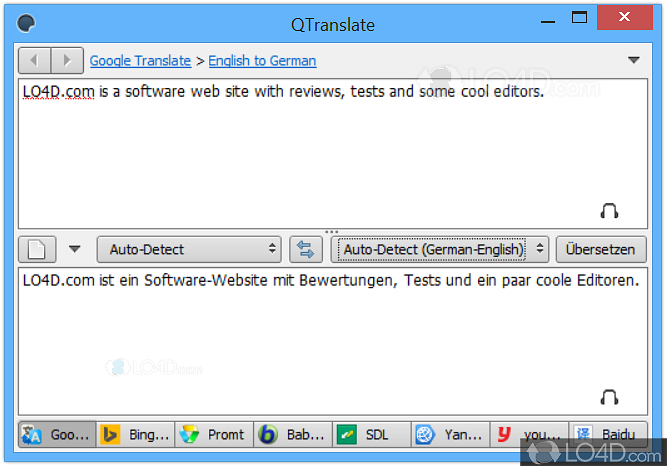Listen to translation headphones icon

(x=609, y=397)
